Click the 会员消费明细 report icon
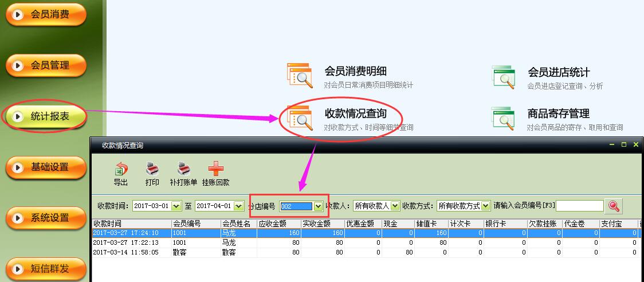The width and height of the screenshot is (644, 282). tap(300, 76)
